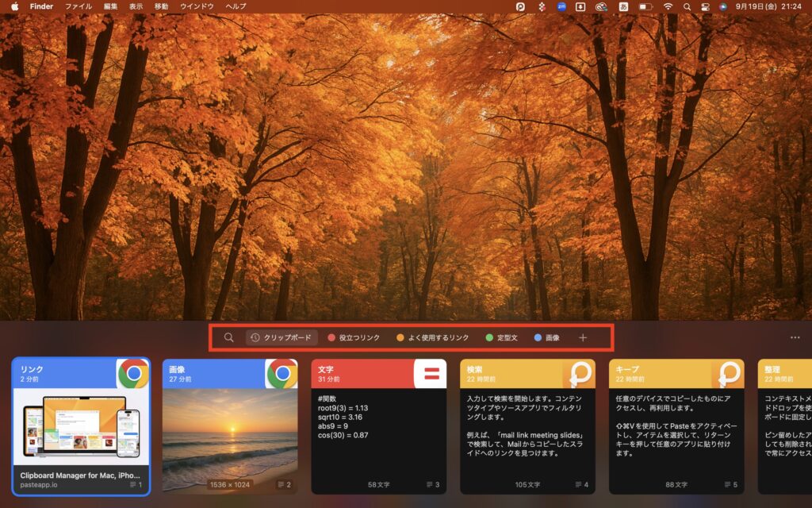This screenshot has height=508, width=812.
Task: Click the search magnifier in Paste bar
Action: [x=228, y=337]
